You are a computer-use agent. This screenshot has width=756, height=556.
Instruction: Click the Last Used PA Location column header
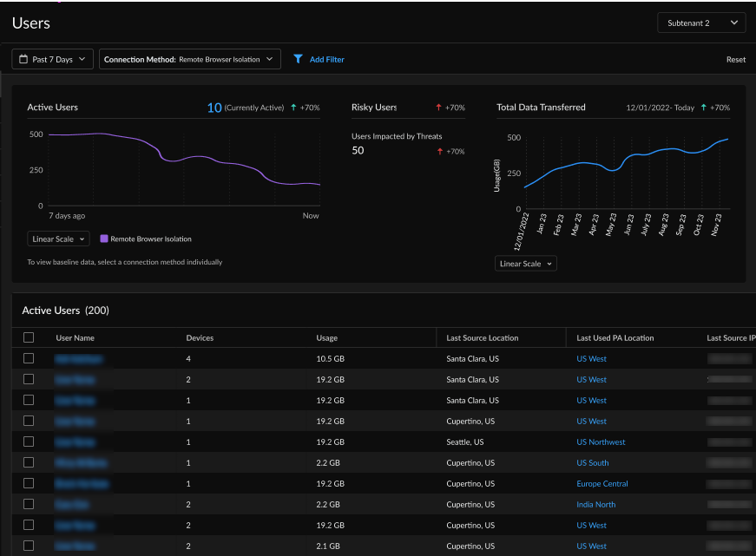615,337
